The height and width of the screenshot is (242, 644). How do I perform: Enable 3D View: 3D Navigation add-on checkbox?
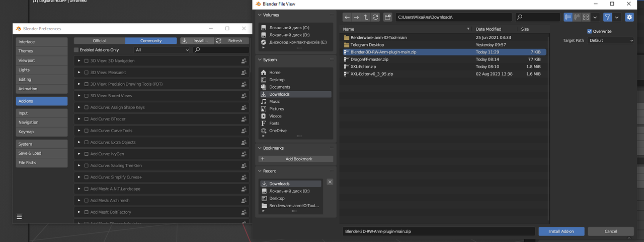tap(87, 61)
